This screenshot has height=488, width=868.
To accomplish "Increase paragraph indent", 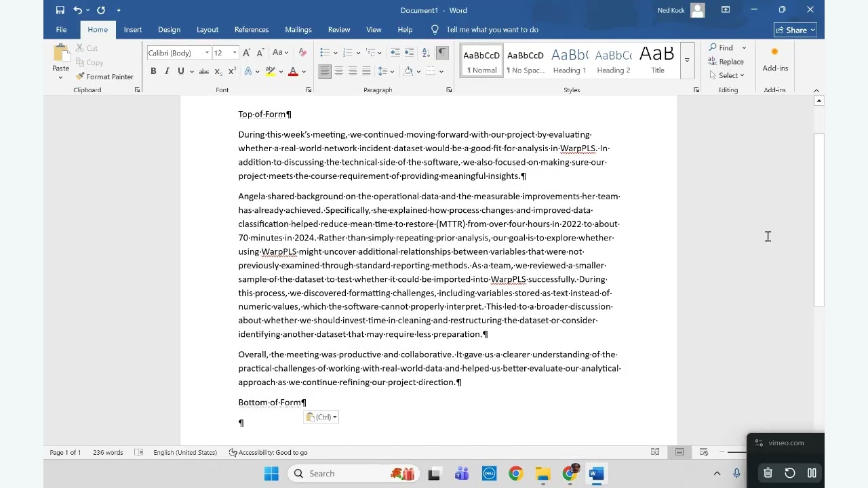I will (410, 53).
